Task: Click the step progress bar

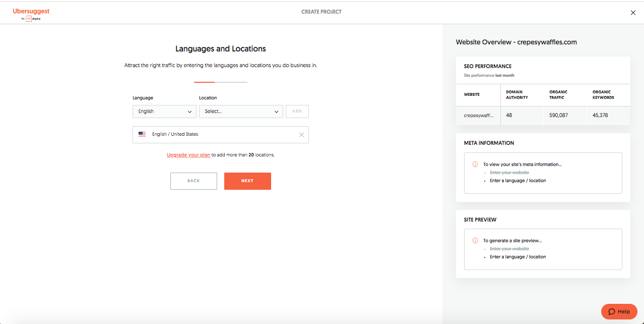Action: pos(221,82)
